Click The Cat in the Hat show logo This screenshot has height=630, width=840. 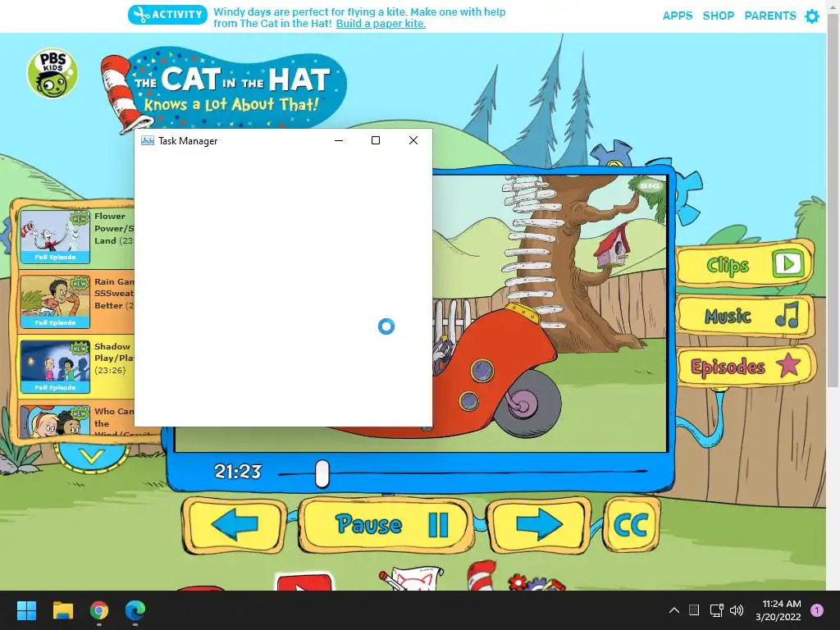click(x=224, y=90)
